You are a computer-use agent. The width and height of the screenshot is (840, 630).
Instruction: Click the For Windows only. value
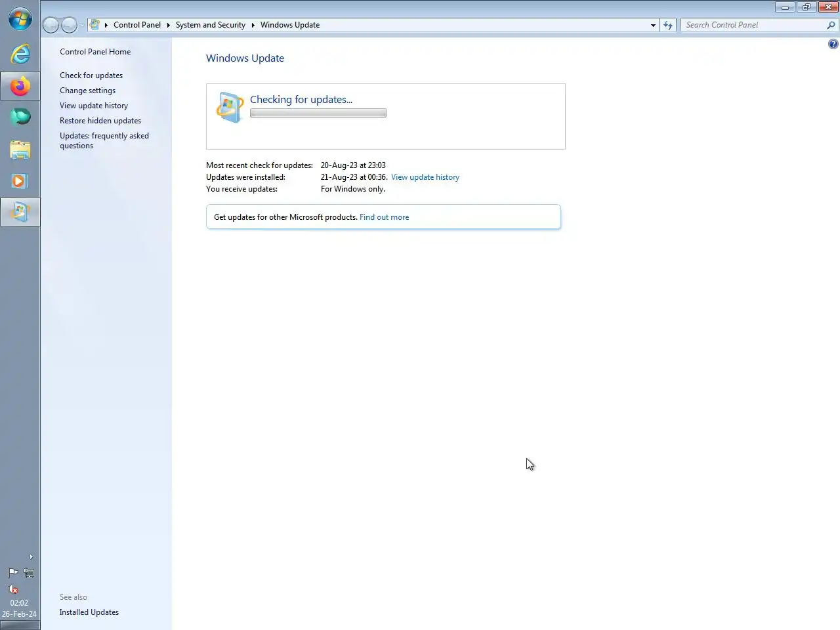tap(353, 189)
